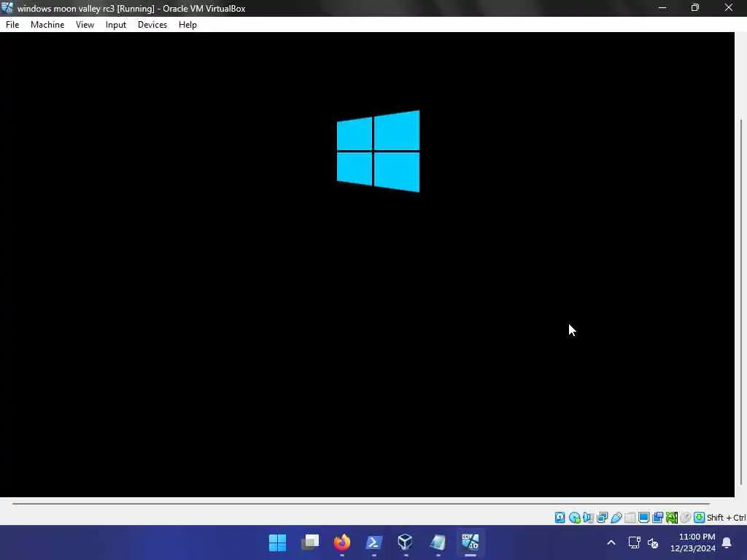Image resolution: width=747 pixels, height=560 pixels.
Task: Click the hard disk activity status icon
Action: coord(560,517)
